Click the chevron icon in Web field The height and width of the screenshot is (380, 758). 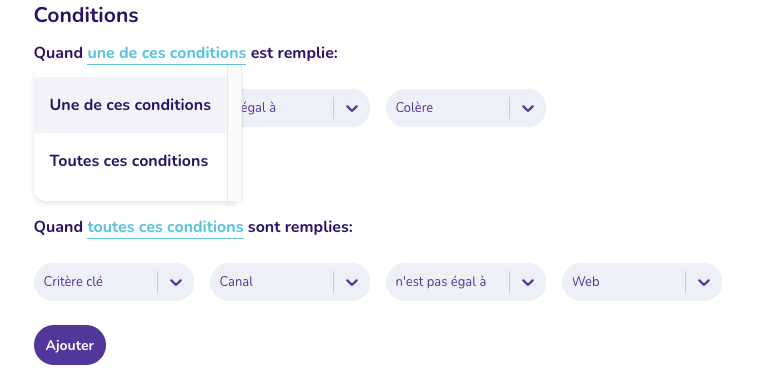coord(704,282)
